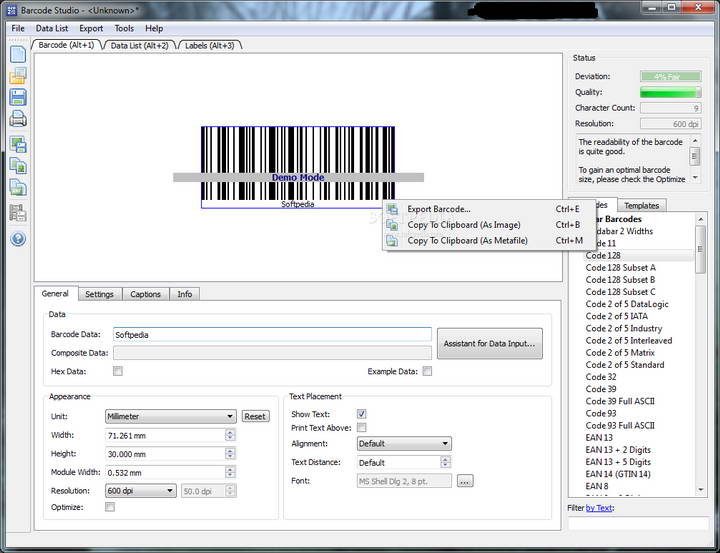The image size is (720, 553).
Task: Select Code 39 Full ASCII in list
Action: point(620,401)
